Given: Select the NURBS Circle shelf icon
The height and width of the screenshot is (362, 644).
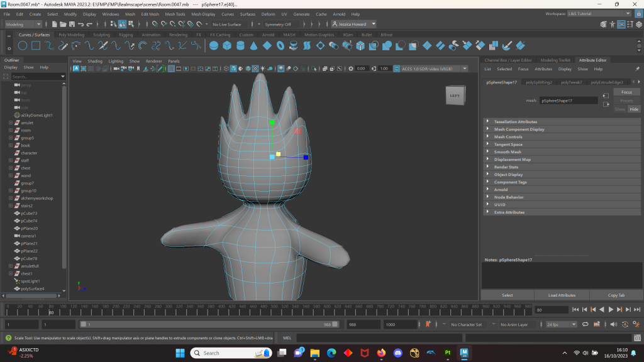Looking at the screenshot, I should coord(23,45).
